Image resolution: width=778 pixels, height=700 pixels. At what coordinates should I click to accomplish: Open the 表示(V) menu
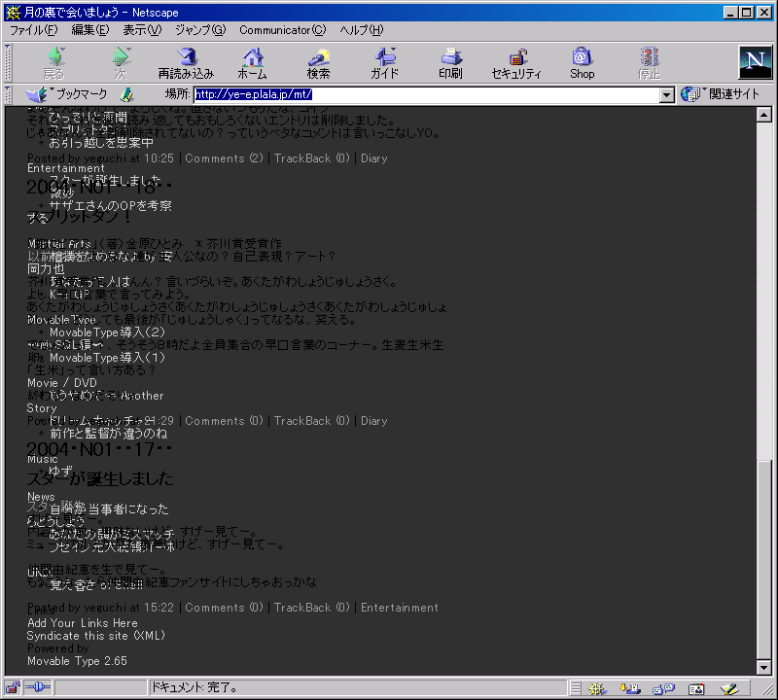coord(142,30)
